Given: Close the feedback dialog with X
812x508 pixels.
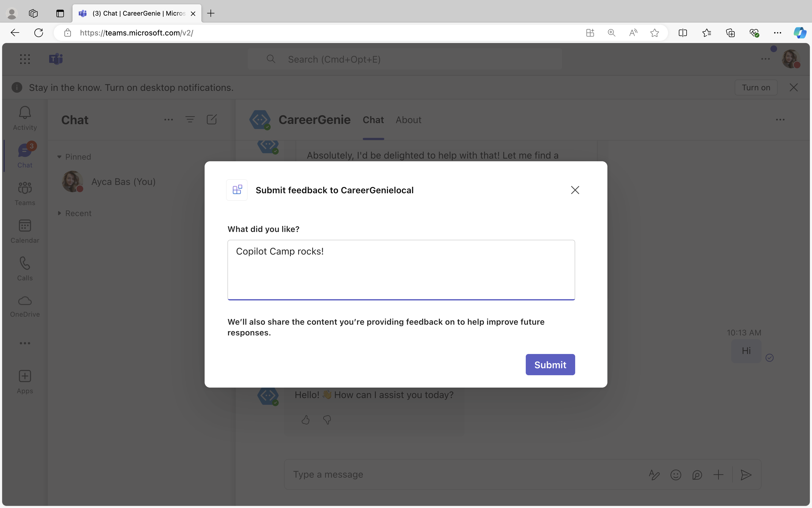Looking at the screenshot, I should point(575,190).
